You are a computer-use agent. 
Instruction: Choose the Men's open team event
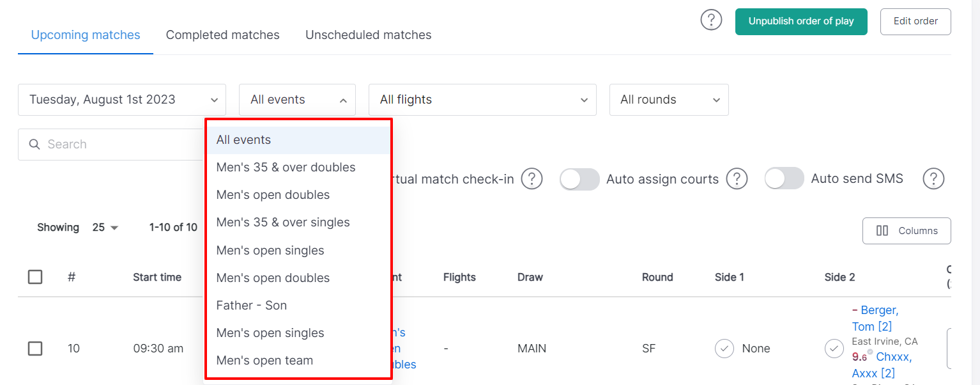click(x=298, y=361)
